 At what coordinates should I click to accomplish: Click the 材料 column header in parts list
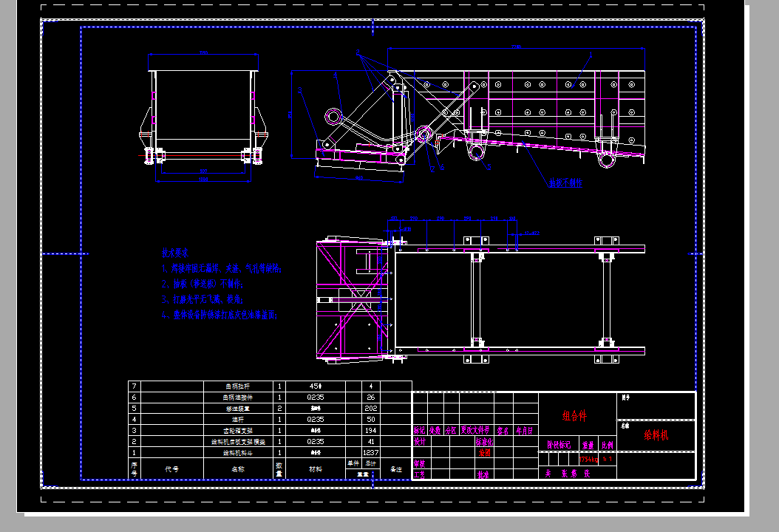(316, 468)
